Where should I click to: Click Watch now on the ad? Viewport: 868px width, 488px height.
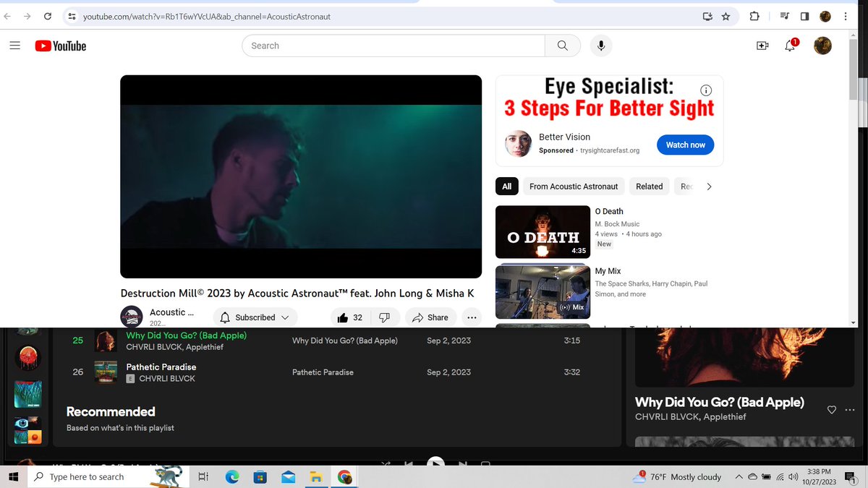pos(686,145)
